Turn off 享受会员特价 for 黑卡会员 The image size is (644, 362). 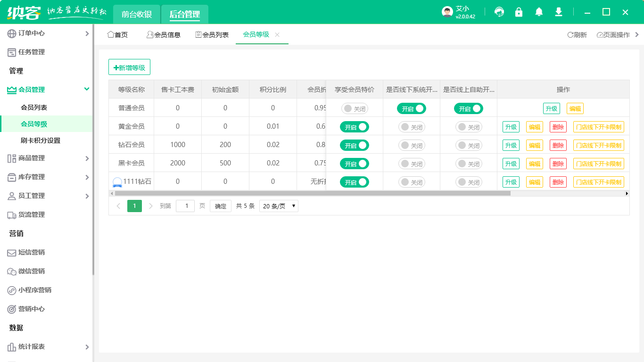pyautogui.click(x=355, y=164)
